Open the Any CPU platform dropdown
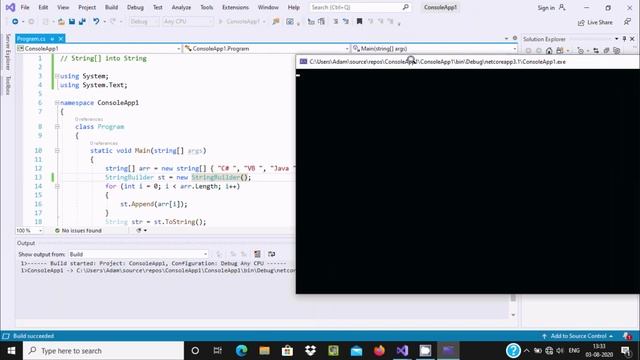 (187, 22)
